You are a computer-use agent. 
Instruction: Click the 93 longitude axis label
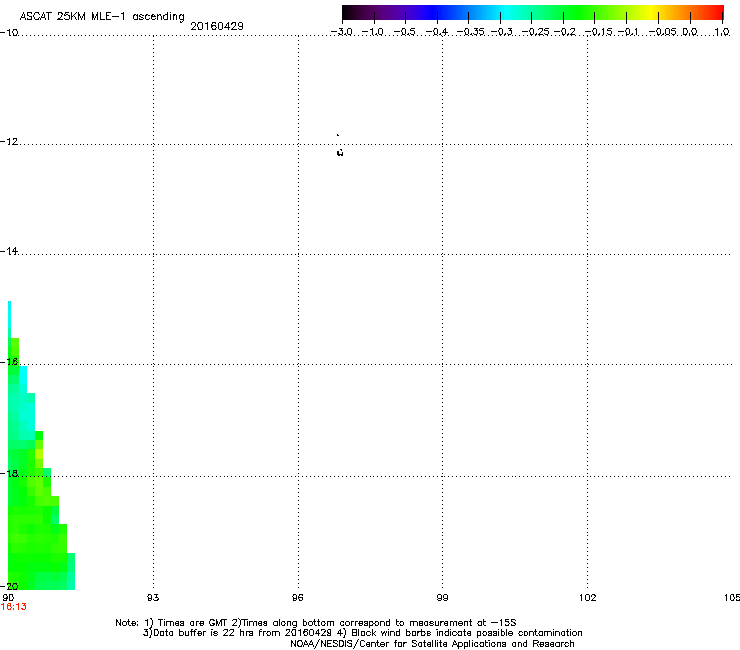click(153, 598)
